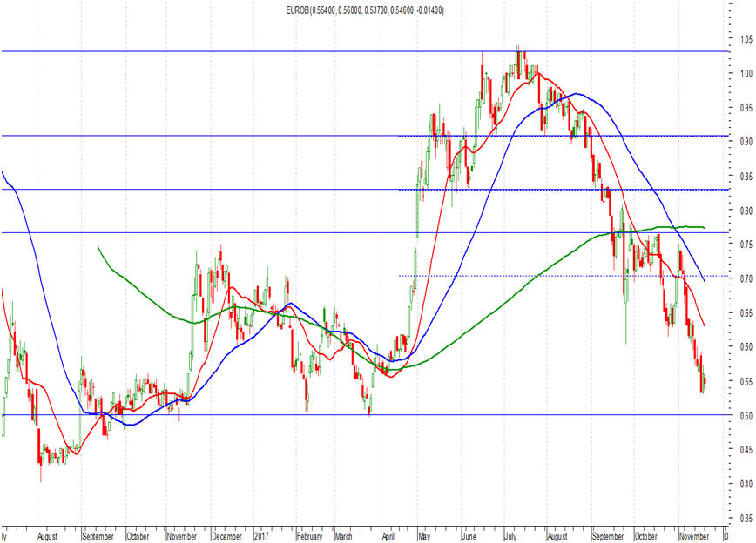Click the 1.05 price axis label
Image resolution: width=756 pixels, height=543 pixels.
pyautogui.click(x=746, y=38)
